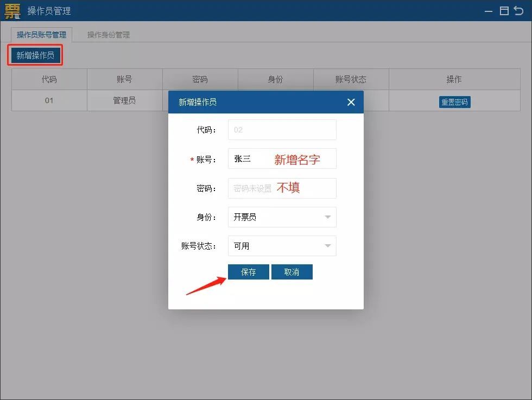Focus the 账号 input containing 张三
Screen dimensions: 532x400
282,159
